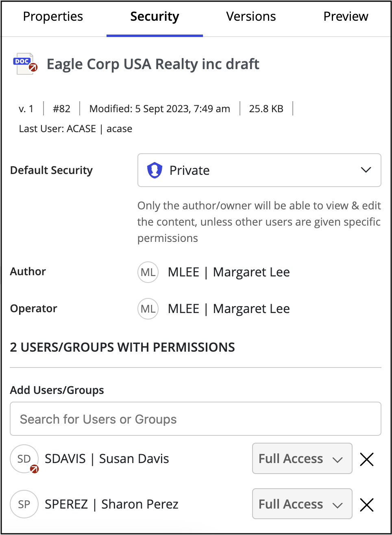Open the Versions tab
The image size is (392, 535).
pos(251,17)
